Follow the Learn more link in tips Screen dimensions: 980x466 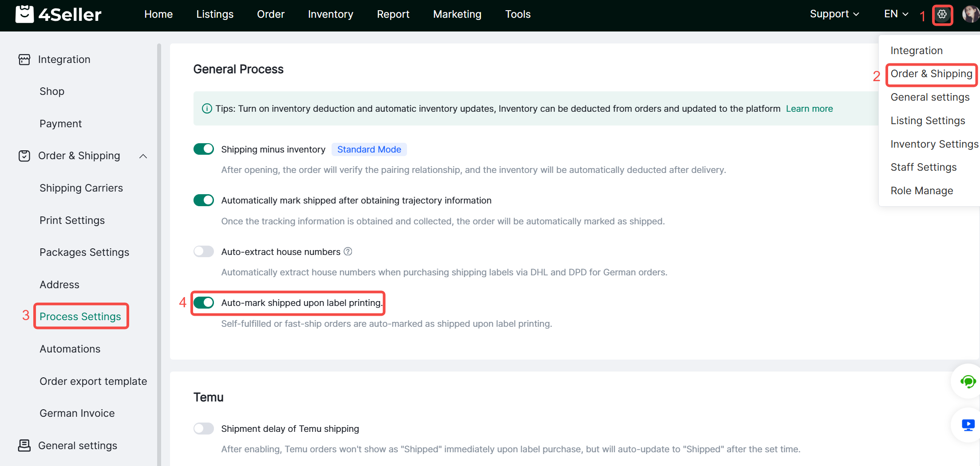click(809, 109)
